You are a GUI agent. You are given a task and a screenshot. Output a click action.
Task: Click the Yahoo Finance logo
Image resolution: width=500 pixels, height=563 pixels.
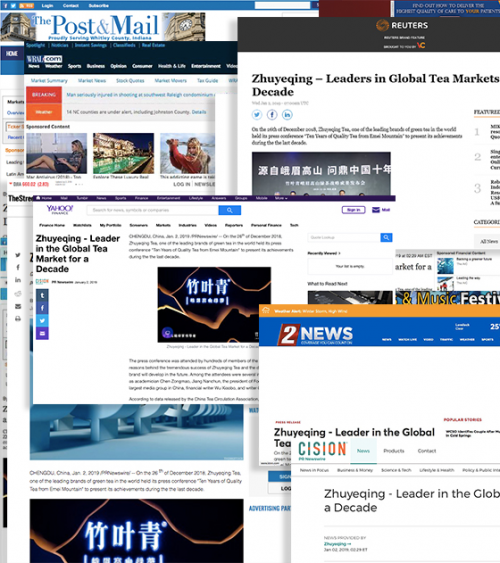coord(60,209)
